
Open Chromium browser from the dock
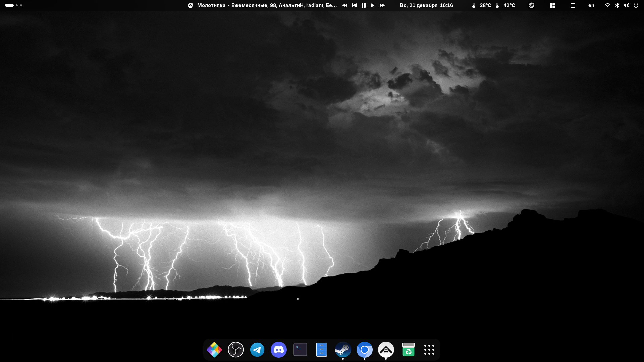(x=364, y=350)
